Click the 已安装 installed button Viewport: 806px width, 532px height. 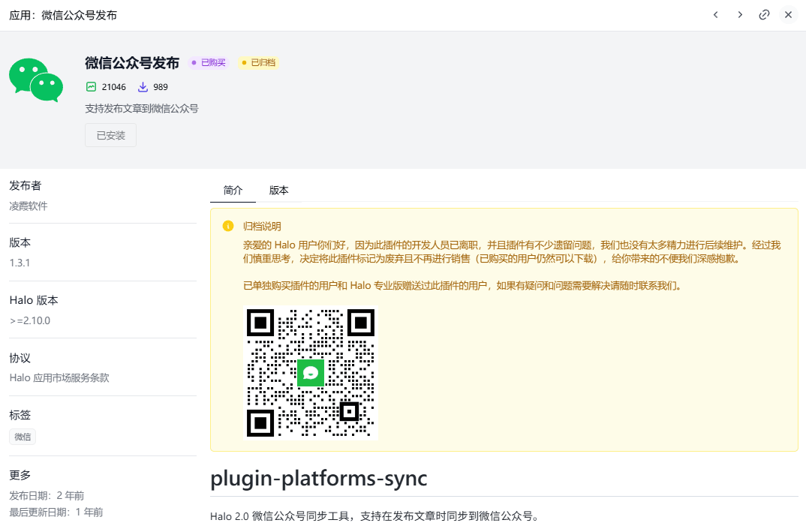click(110, 135)
